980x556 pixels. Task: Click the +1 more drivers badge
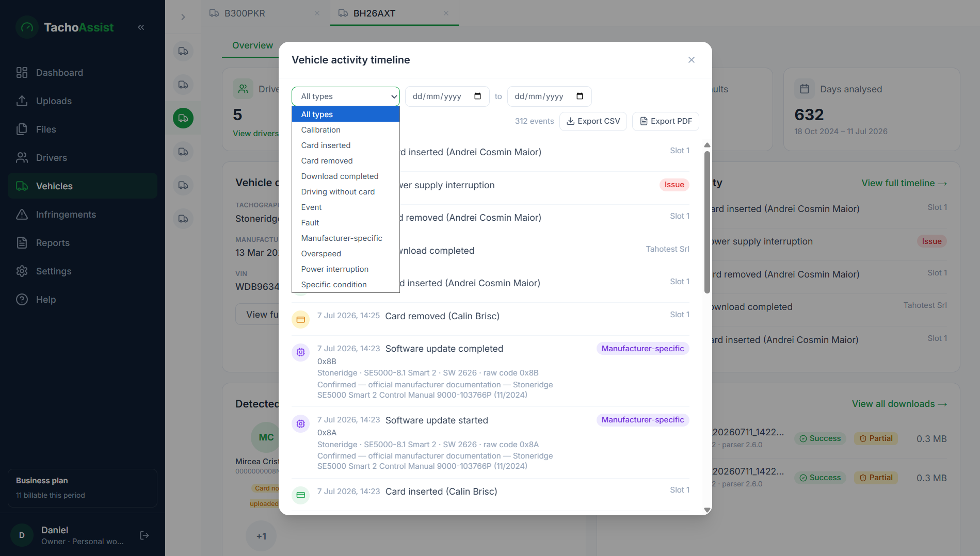(261, 536)
